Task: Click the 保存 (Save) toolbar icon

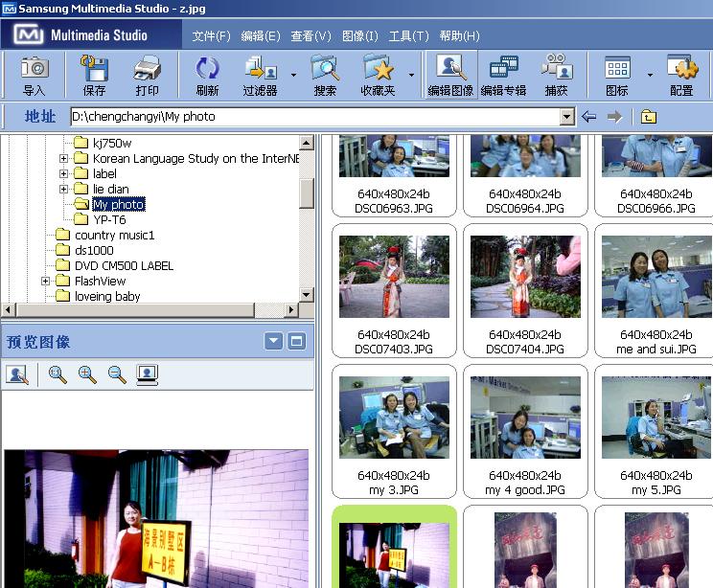Action: point(94,76)
